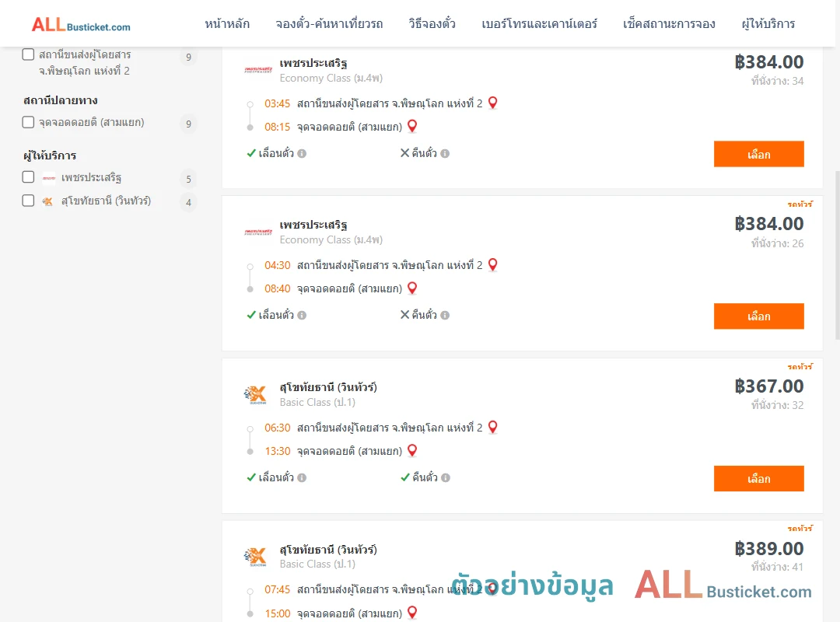The image size is (840, 622).
Task: Select the ฿367.00 trip departing 06:30
Action: [x=758, y=478]
